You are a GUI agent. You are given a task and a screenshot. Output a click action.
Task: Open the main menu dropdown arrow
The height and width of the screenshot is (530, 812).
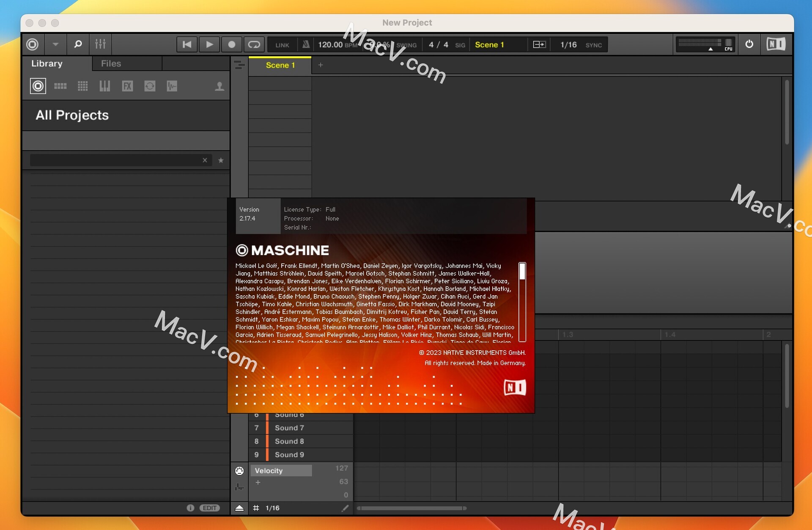55,44
